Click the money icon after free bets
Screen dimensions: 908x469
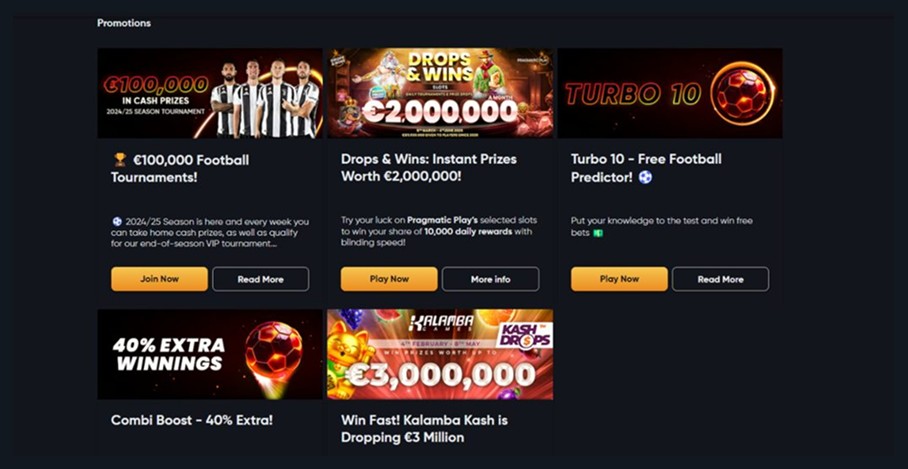(598, 233)
